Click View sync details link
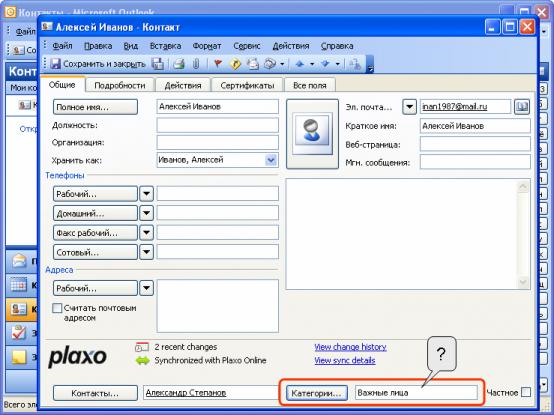 (344, 361)
